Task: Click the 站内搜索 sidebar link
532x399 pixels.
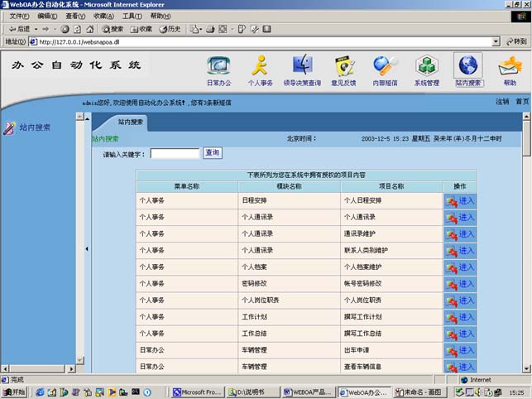Action: (35, 127)
